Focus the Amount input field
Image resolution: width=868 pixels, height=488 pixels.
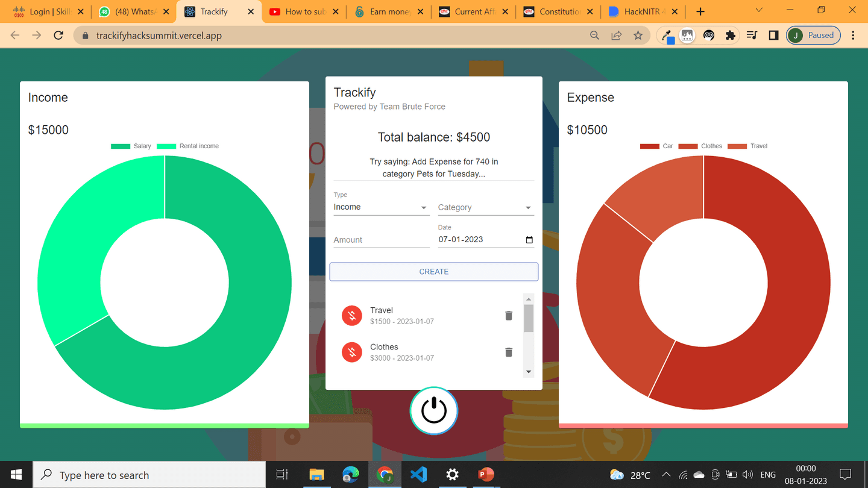382,240
